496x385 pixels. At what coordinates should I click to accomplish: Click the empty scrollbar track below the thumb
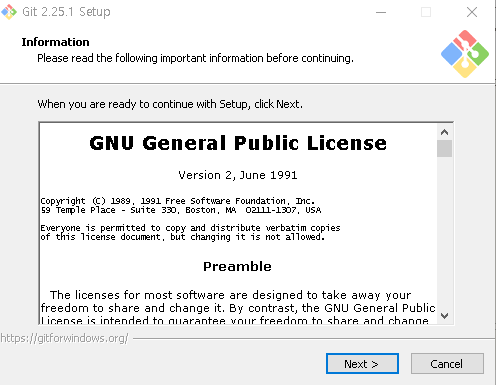pyautogui.click(x=444, y=232)
